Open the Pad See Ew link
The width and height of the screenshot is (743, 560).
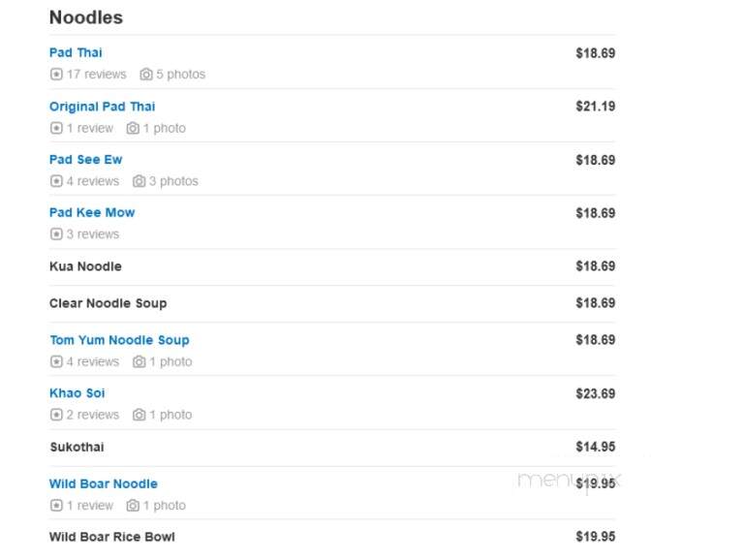[x=86, y=160]
